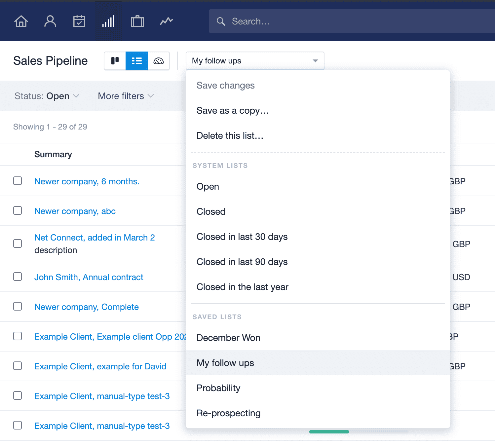Select December Won saved list

(x=318, y=338)
